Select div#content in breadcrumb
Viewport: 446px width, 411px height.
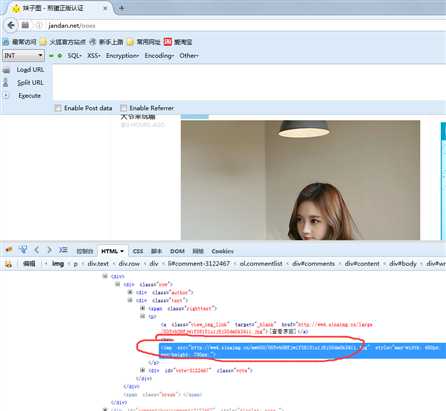(x=362, y=264)
